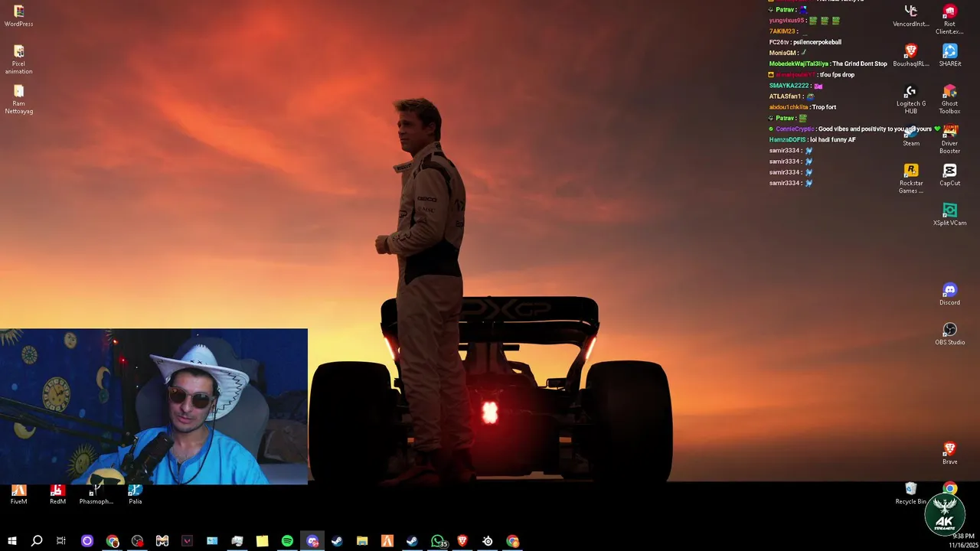Open Spotify from the taskbar
Screen dimensions: 980x551
pos(287,541)
